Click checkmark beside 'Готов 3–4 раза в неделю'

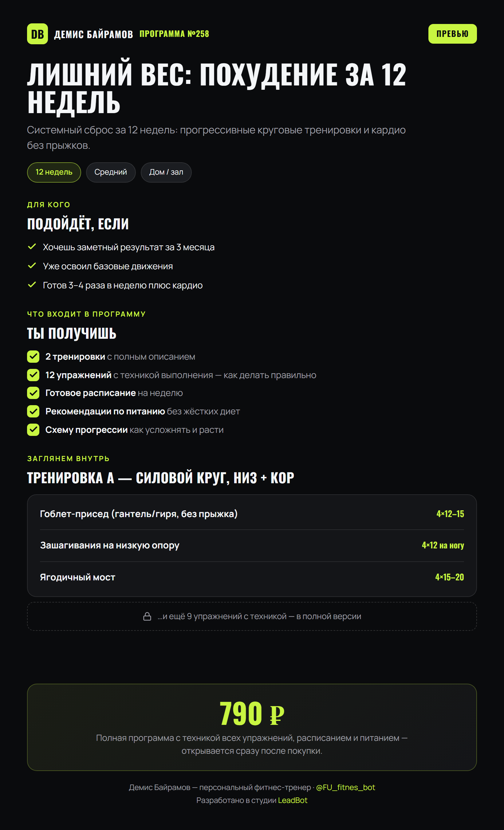(32, 285)
